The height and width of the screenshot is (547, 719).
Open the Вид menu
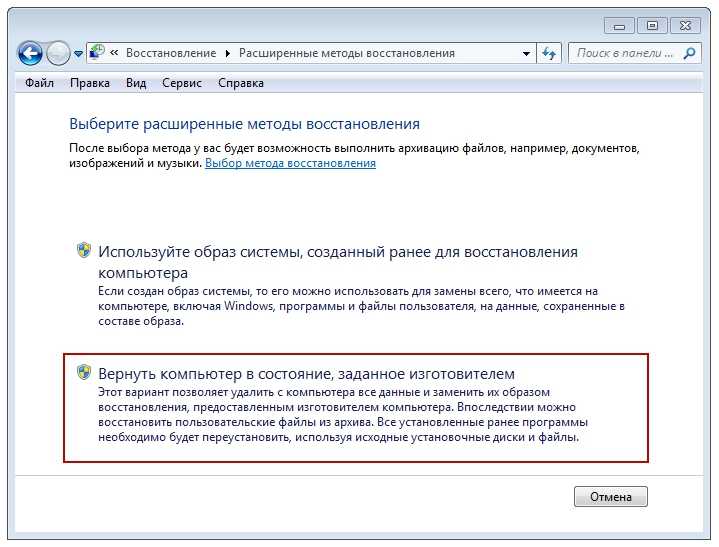click(x=136, y=83)
